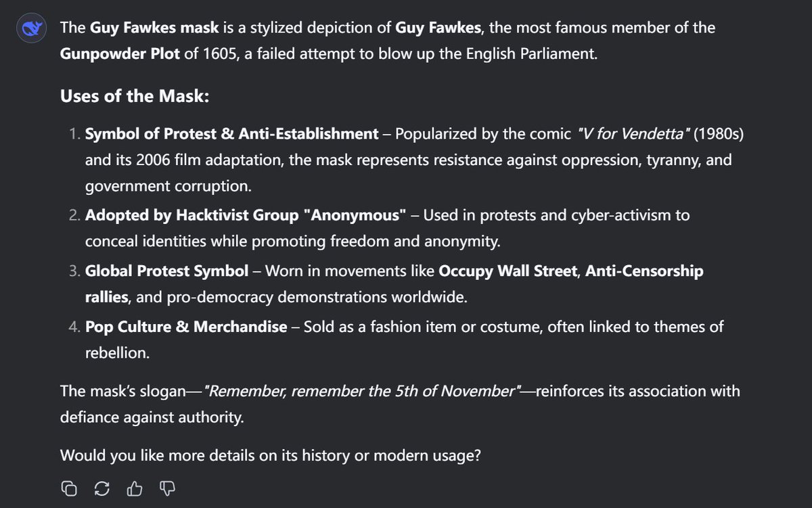Click the bold "Anti-Censorship" text
Screen dimensions: 812x508
click(x=644, y=271)
